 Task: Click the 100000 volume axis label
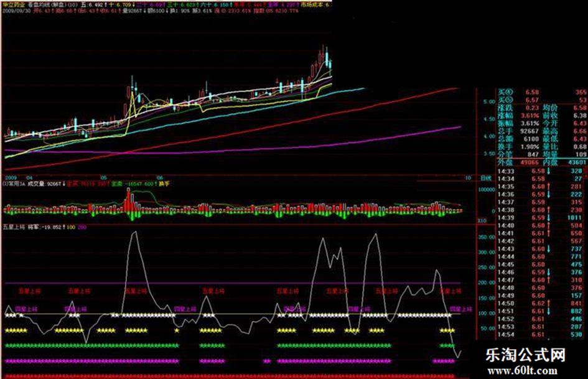[487, 189]
